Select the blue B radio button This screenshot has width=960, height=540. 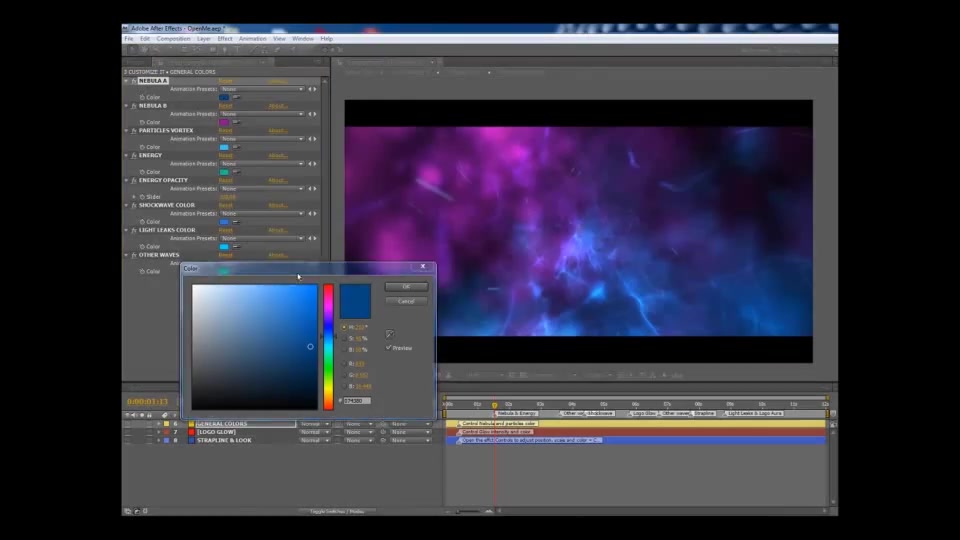pos(343,386)
